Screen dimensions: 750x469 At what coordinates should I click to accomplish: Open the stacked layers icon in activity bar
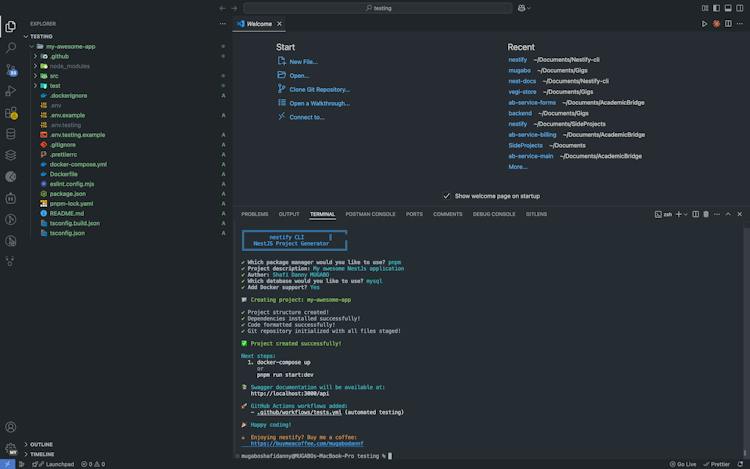(11, 155)
